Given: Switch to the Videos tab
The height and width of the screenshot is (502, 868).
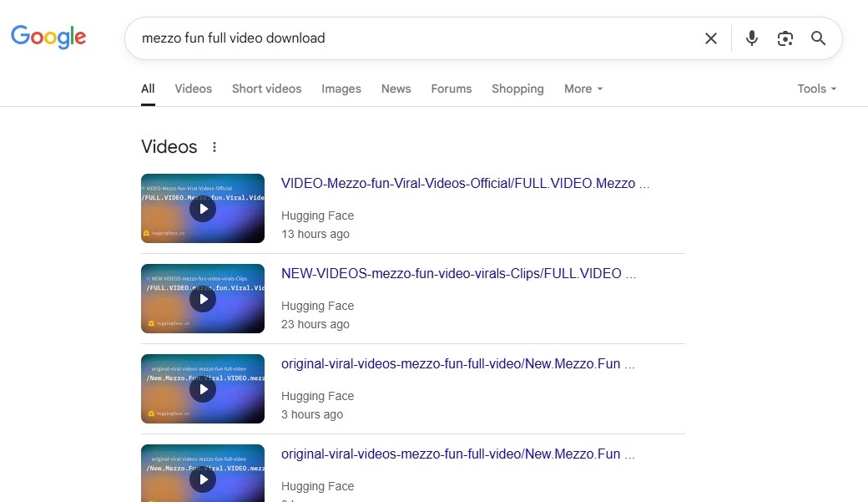Looking at the screenshot, I should tap(193, 89).
